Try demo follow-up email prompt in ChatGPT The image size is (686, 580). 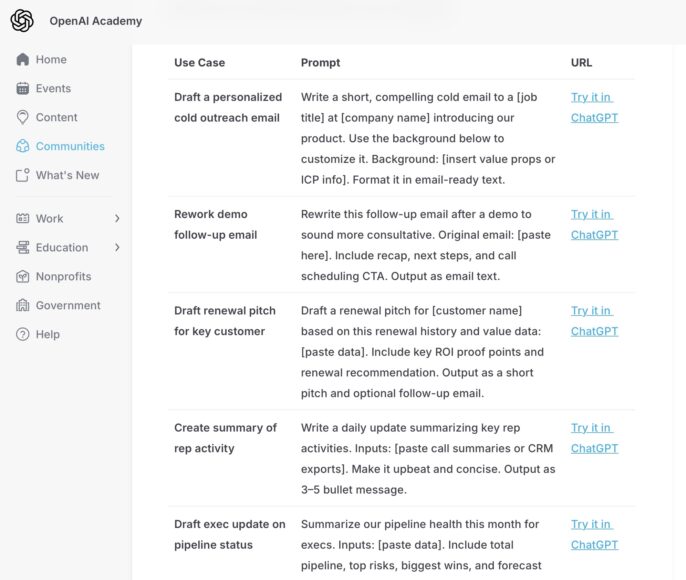[594, 225]
